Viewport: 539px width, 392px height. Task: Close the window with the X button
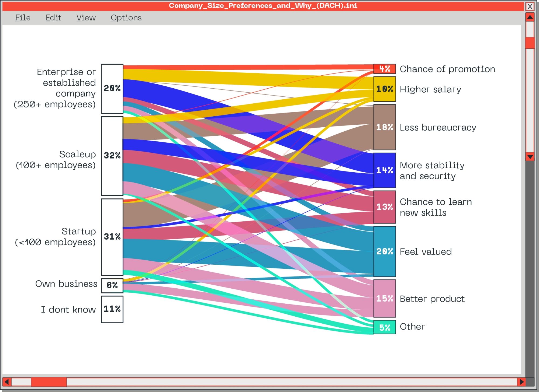click(x=530, y=6)
